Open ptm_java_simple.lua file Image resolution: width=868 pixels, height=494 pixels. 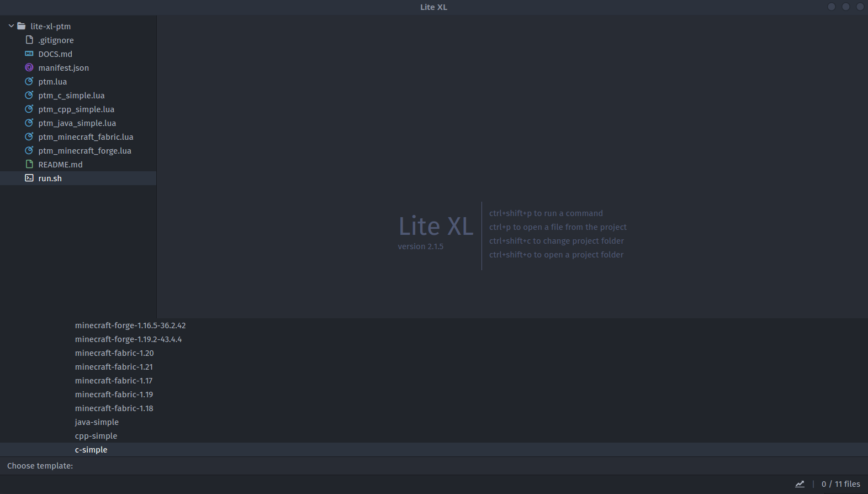pyautogui.click(x=78, y=123)
